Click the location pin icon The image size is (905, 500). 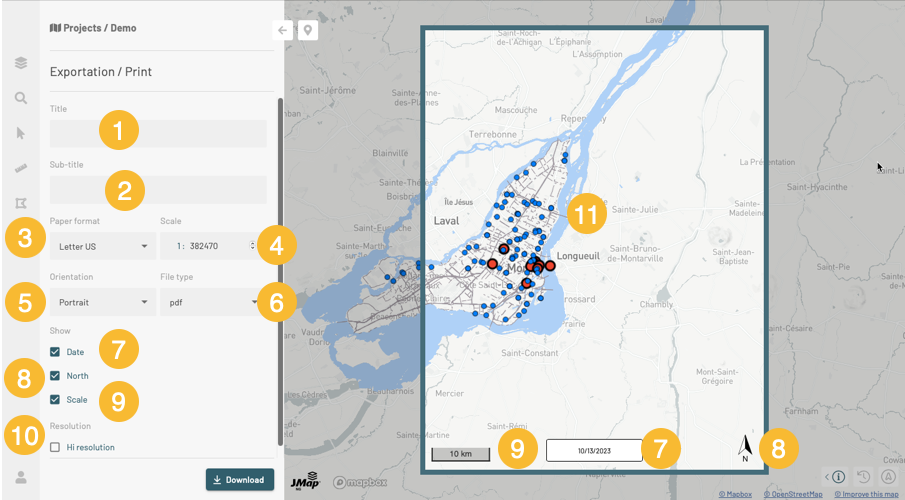307,30
